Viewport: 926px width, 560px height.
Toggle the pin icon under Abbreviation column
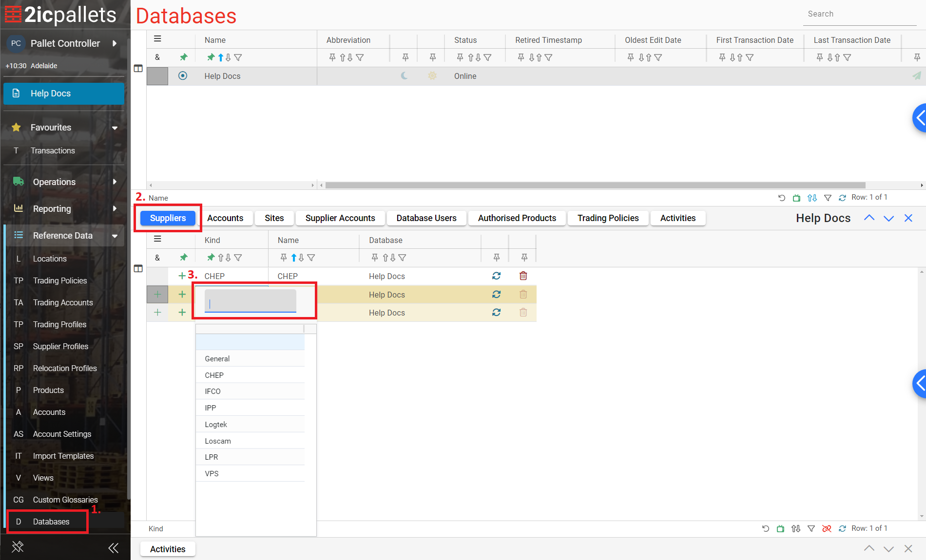pyautogui.click(x=332, y=57)
